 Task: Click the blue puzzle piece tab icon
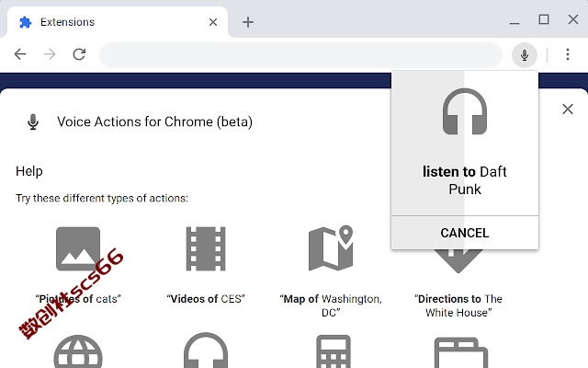(25, 22)
